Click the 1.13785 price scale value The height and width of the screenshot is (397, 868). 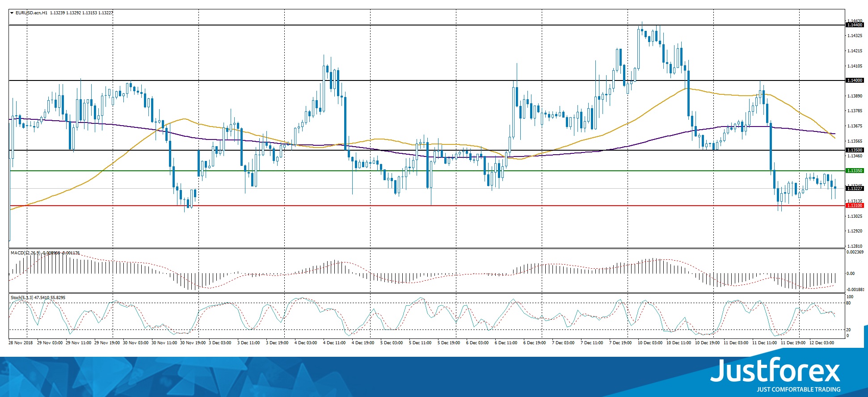click(x=855, y=111)
